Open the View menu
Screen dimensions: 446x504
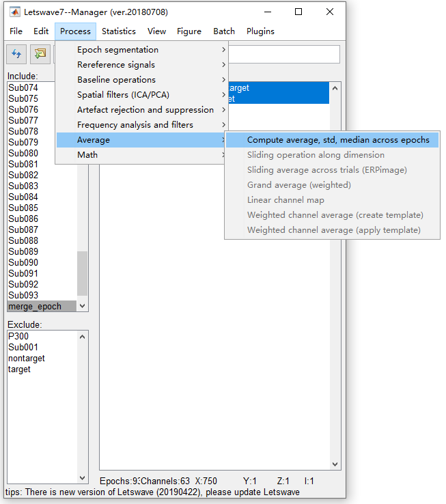point(156,31)
